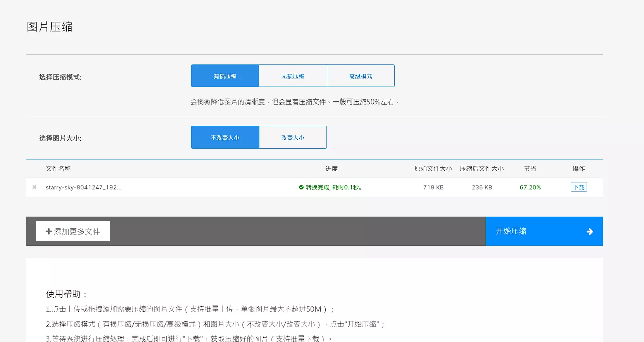Choose 高级模式 compression option
644x342 pixels.
click(x=361, y=76)
